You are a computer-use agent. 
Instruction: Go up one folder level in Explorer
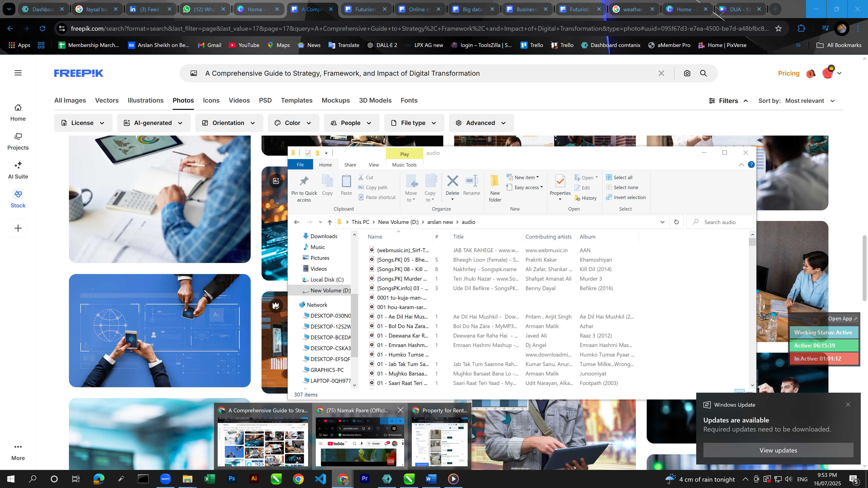(x=330, y=222)
